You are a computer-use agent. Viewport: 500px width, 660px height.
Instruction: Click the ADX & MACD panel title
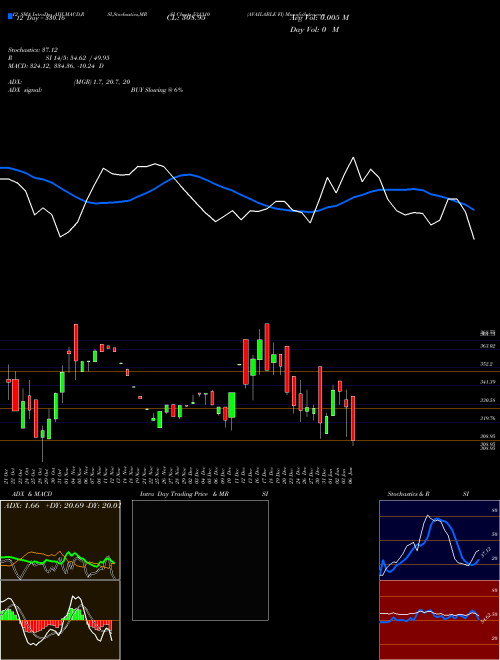32,494
